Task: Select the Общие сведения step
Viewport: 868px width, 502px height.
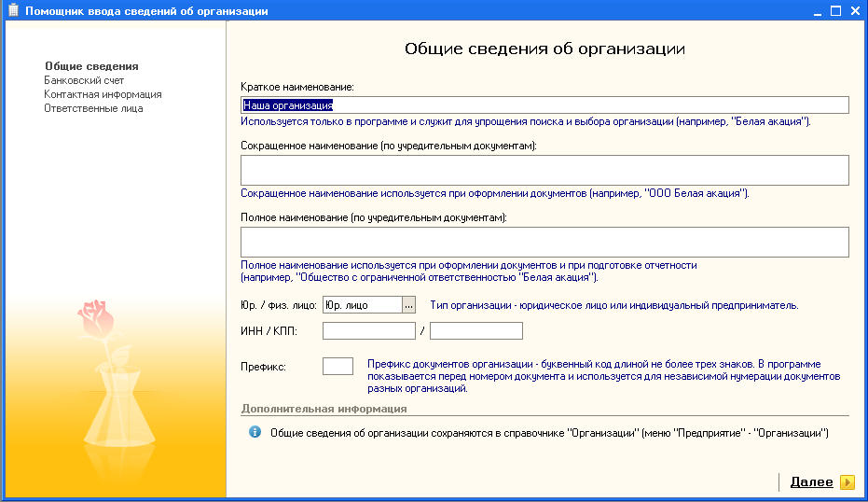Action: point(91,66)
